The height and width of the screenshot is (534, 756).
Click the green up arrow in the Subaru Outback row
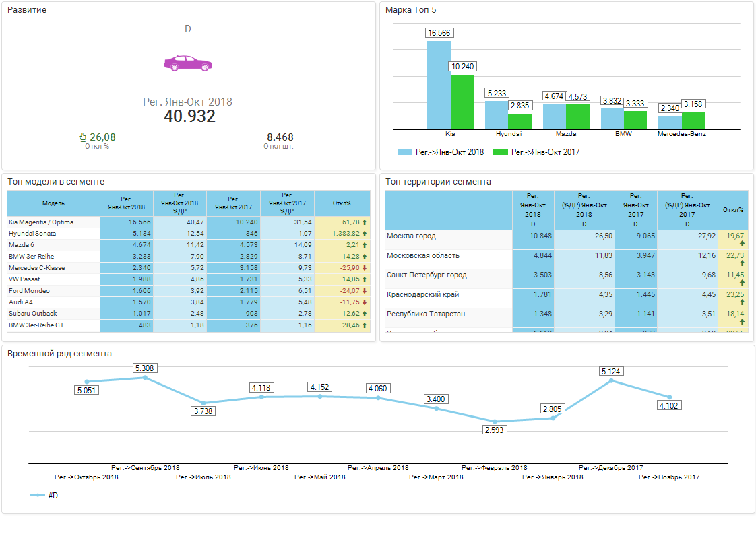(x=365, y=314)
